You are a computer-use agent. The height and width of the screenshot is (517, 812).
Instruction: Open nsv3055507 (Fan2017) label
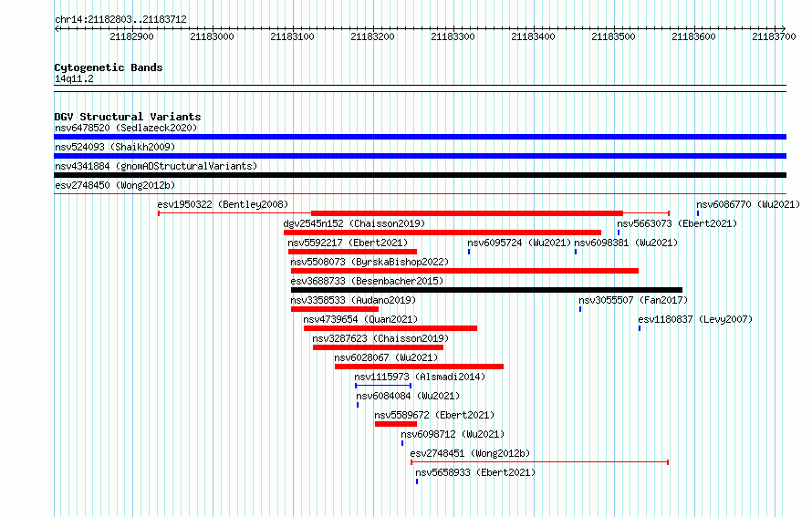point(633,300)
